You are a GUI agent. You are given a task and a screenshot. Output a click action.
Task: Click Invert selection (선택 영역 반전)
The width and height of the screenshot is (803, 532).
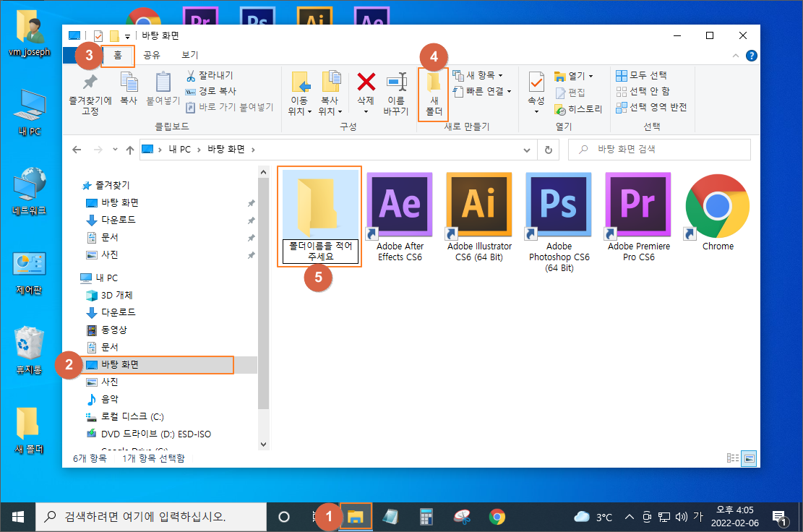tap(651, 107)
